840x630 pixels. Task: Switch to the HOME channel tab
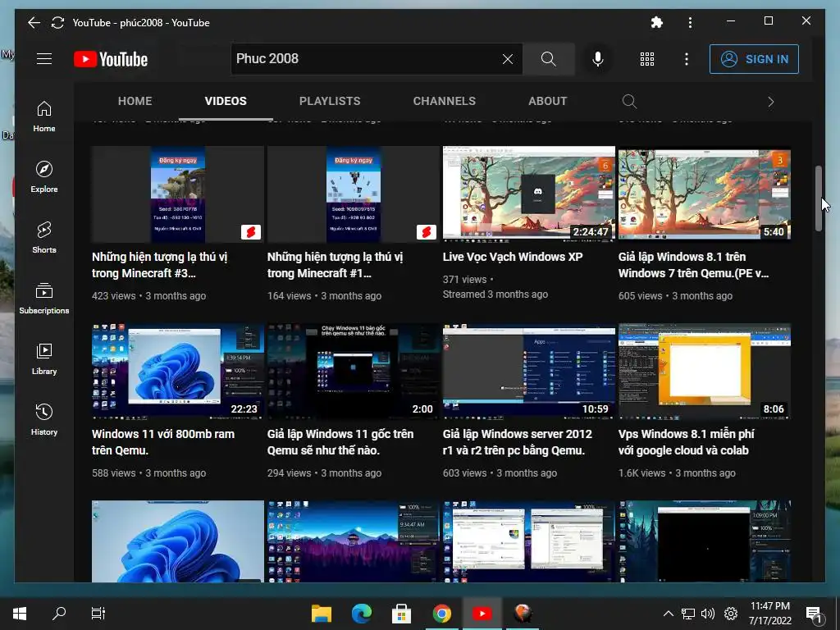(135, 101)
